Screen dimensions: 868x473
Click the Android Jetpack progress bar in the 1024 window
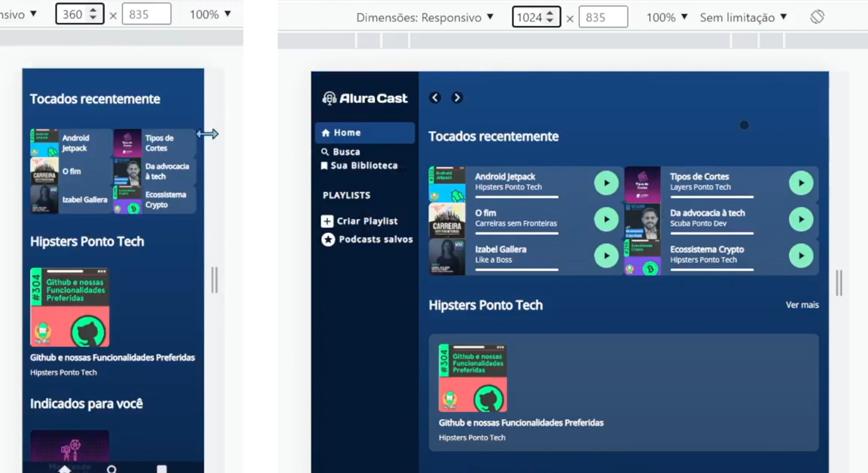(x=517, y=197)
